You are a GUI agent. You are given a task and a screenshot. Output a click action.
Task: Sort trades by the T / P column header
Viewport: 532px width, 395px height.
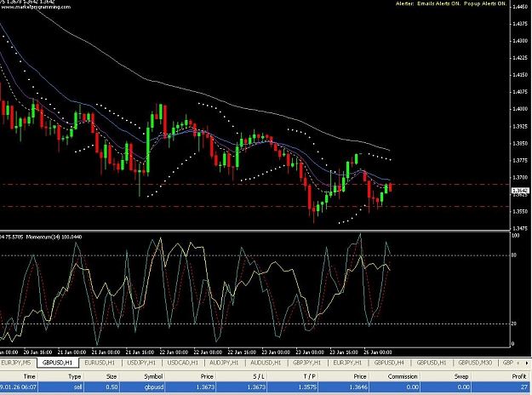(293, 376)
